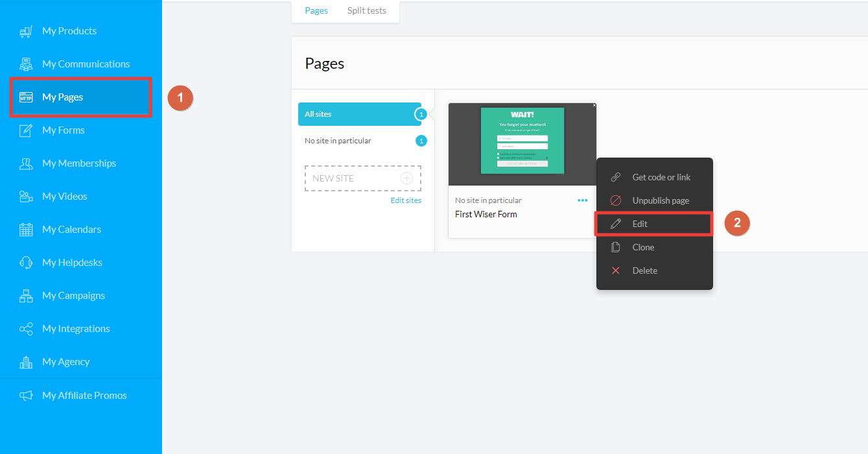This screenshot has height=454, width=868.
Task: Click the My Products cart icon
Action: tap(26, 31)
